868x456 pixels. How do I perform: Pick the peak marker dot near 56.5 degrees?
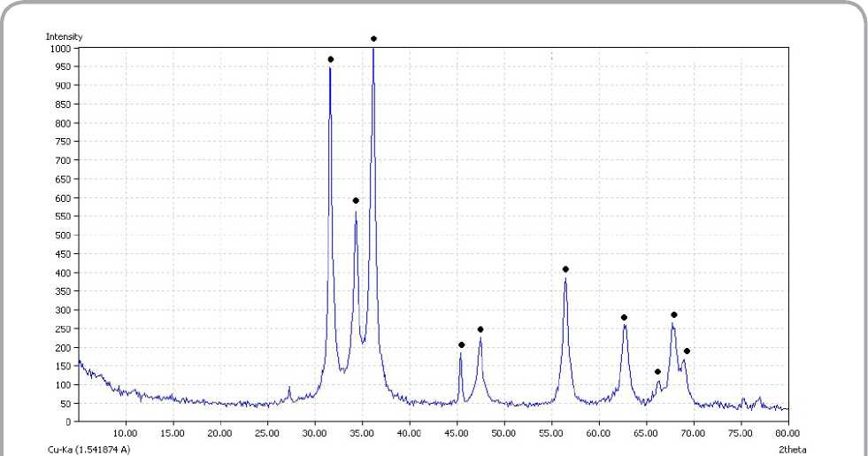click(x=565, y=269)
